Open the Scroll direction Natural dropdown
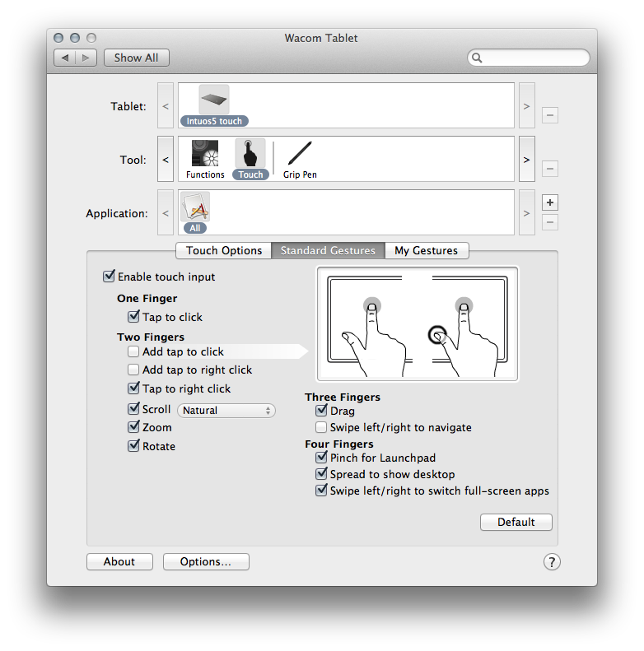Screen dimensions: 644x651 [x=226, y=411]
